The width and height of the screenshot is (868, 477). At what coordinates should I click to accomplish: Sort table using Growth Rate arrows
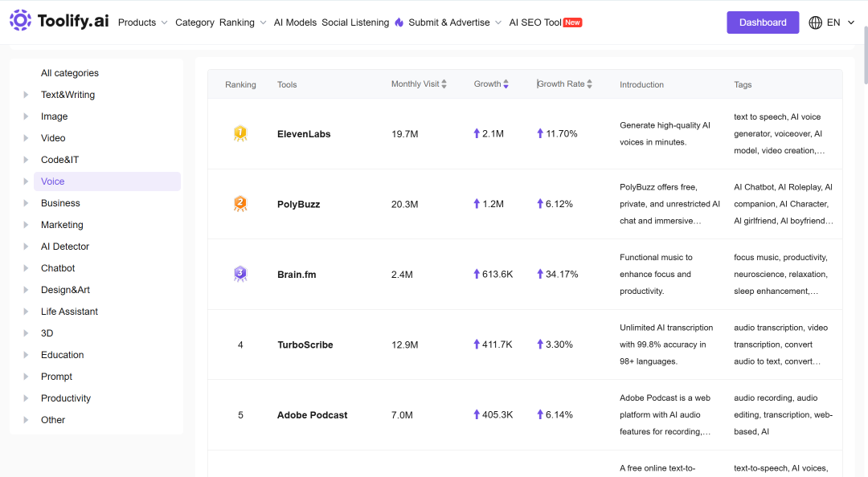point(590,84)
